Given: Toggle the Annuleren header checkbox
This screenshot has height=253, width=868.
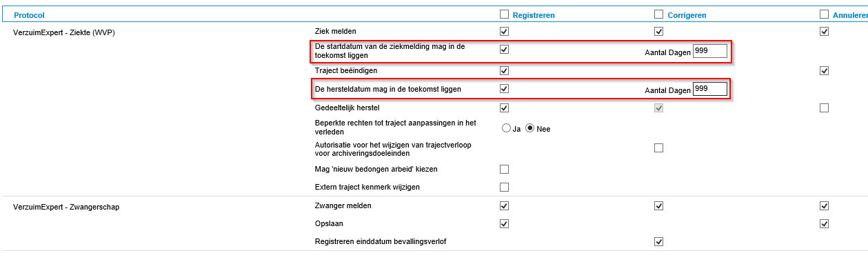Looking at the screenshot, I should tap(825, 14).
